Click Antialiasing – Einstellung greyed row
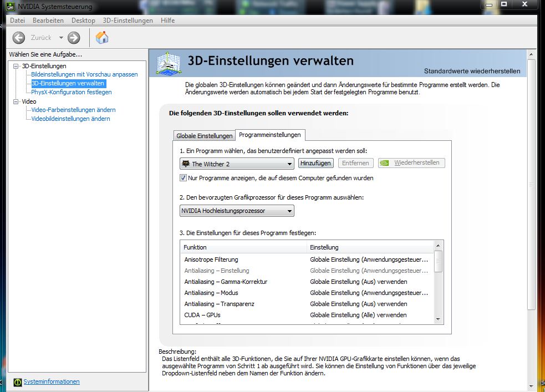The image size is (545, 392). 307,271
